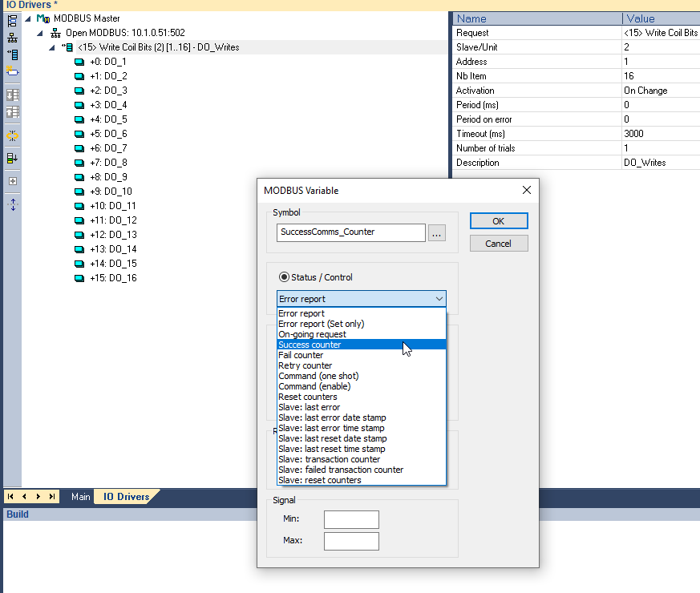Click the Insert Variable icon in the sidebar
This screenshot has height=593, width=700.
[13, 71]
